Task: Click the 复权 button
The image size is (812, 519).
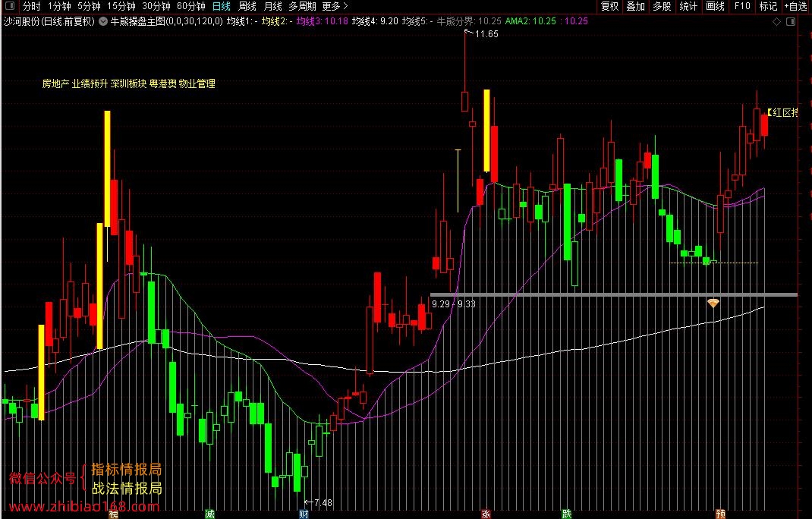Action: pos(609,6)
